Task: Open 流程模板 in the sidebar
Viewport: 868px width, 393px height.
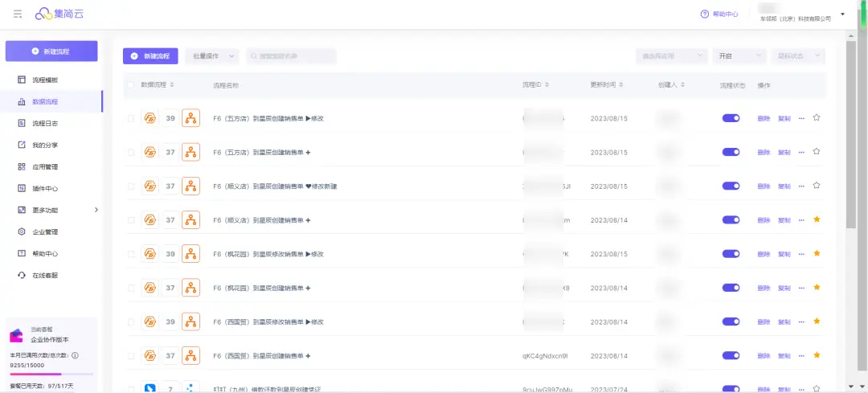Action: tap(45, 80)
